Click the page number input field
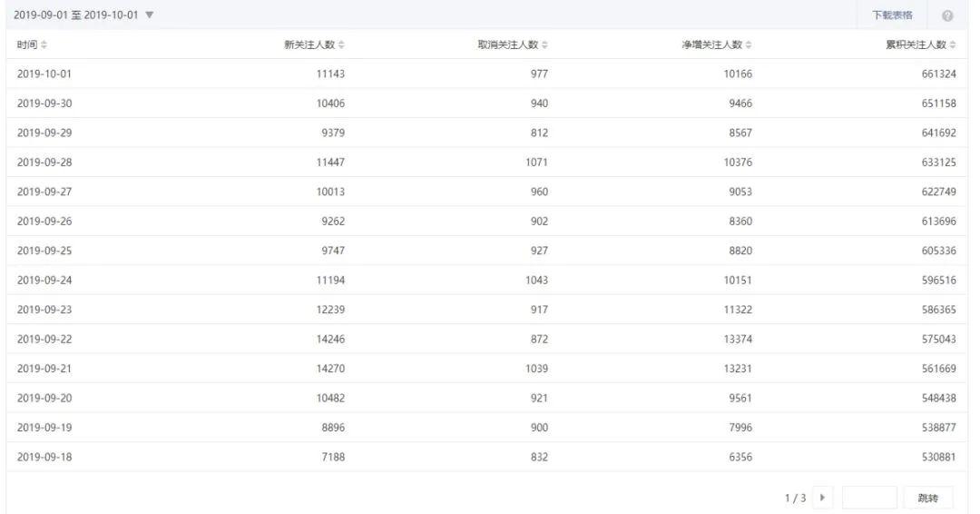 pyautogui.click(x=868, y=498)
